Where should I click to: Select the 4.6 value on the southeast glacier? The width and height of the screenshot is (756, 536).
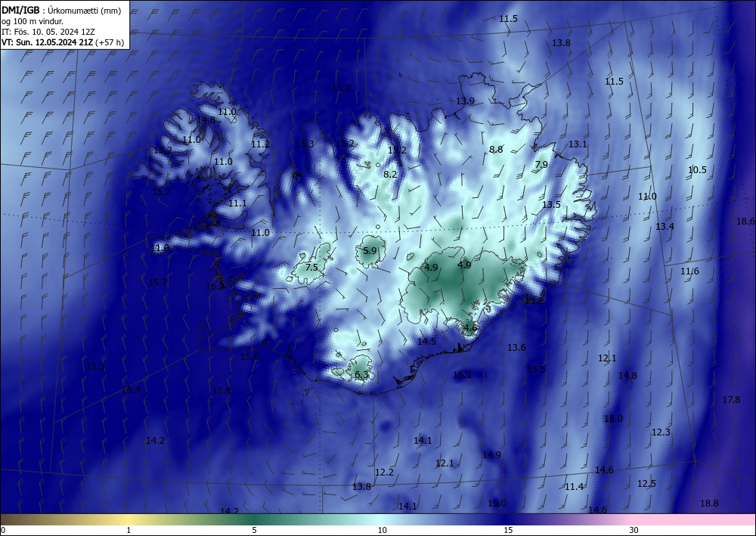470,328
